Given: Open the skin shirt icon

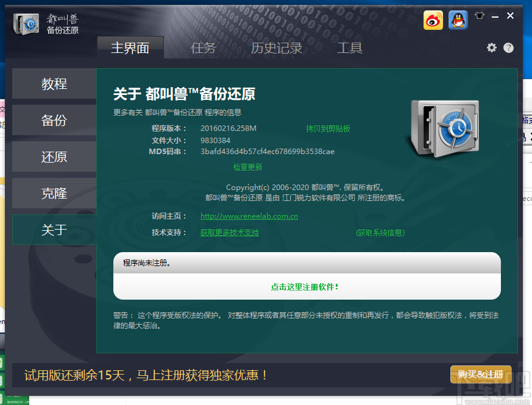Looking at the screenshot, I should click(480, 15).
